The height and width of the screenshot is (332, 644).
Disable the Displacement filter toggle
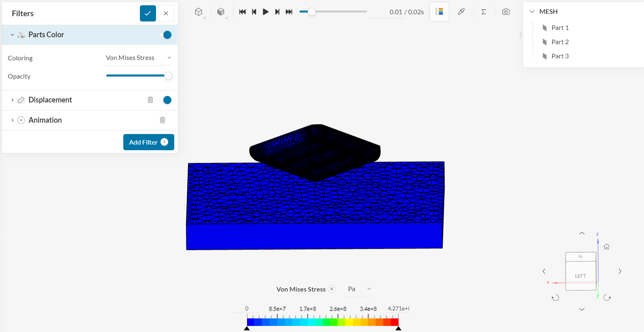pyautogui.click(x=166, y=100)
